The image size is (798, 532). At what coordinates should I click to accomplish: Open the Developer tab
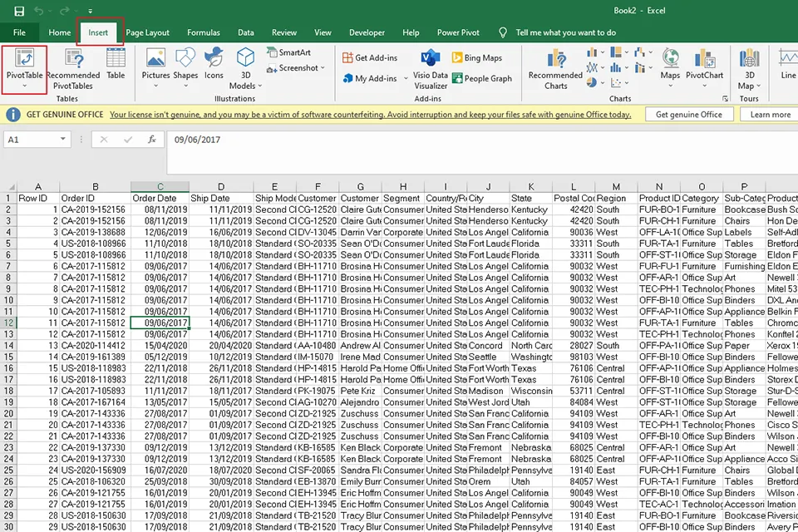point(367,32)
